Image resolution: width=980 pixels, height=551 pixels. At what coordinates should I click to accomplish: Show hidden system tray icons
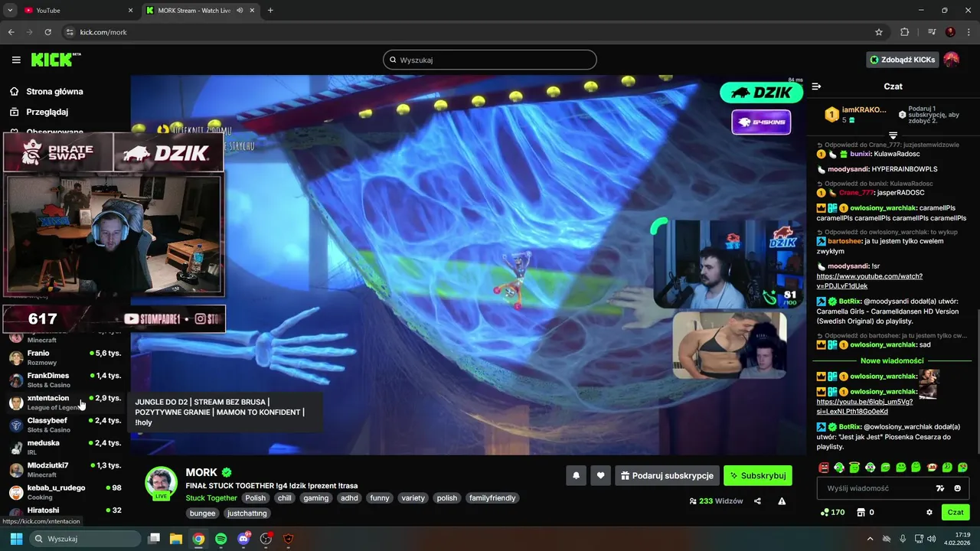tap(870, 539)
